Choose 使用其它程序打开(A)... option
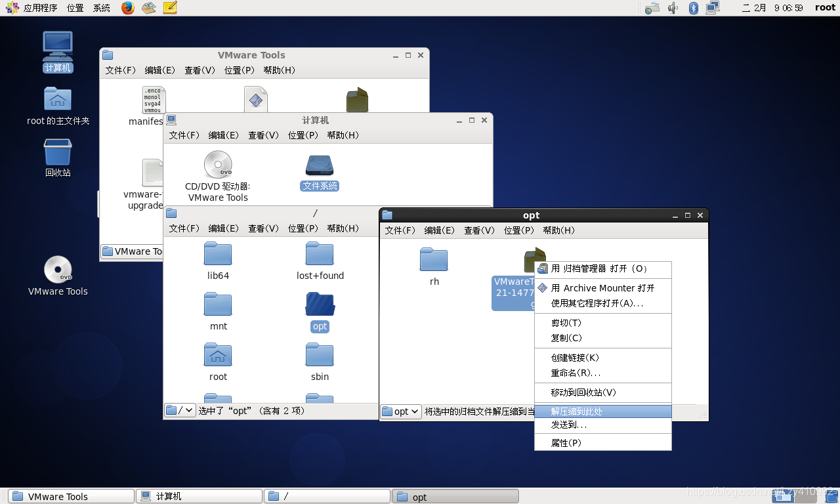This screenshot has width=840, height=504. [602, 303]
